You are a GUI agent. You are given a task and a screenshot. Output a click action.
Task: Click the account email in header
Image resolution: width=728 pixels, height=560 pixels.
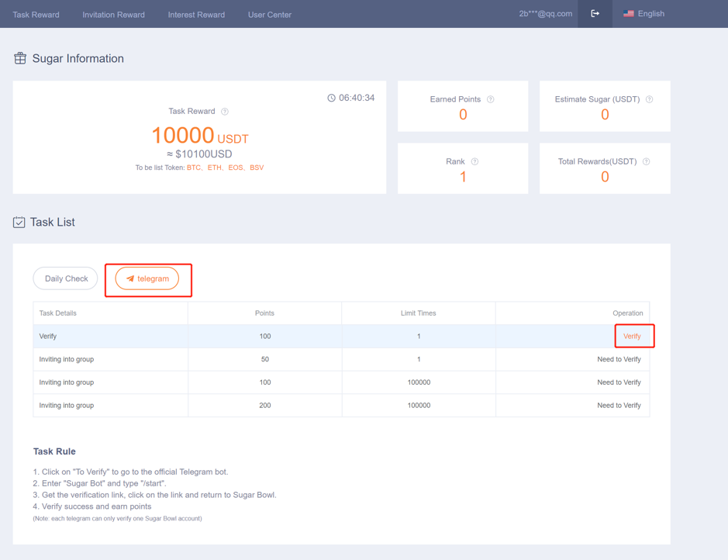point(545,14)
